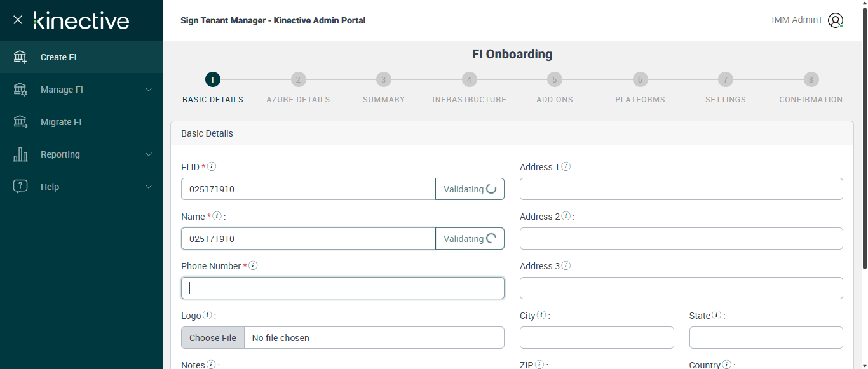Screen dimensions: 868x369
Task: Click the Kinective logo
Action: [x=81, y=20]
